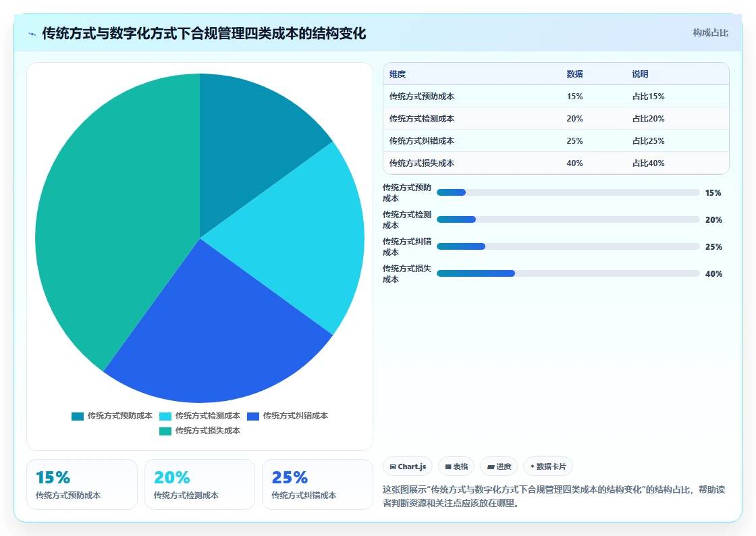Toggle legend swatch for 传统方式损失成本

(165, 431)
